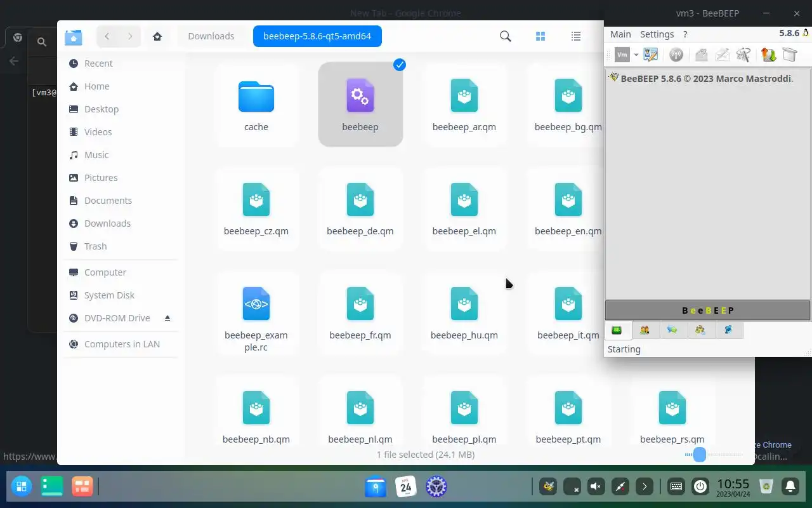Select the beebeep_fr.qm file
Image resolution: width=812 pixels, height=508 pixels.
pyautogui.click(x=360, y=314)
